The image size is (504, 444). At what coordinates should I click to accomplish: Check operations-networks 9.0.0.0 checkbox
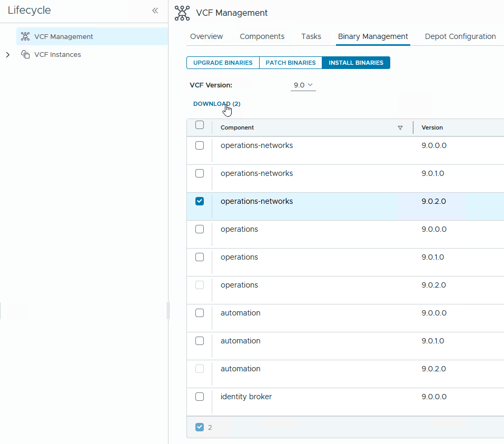point(200,145)
